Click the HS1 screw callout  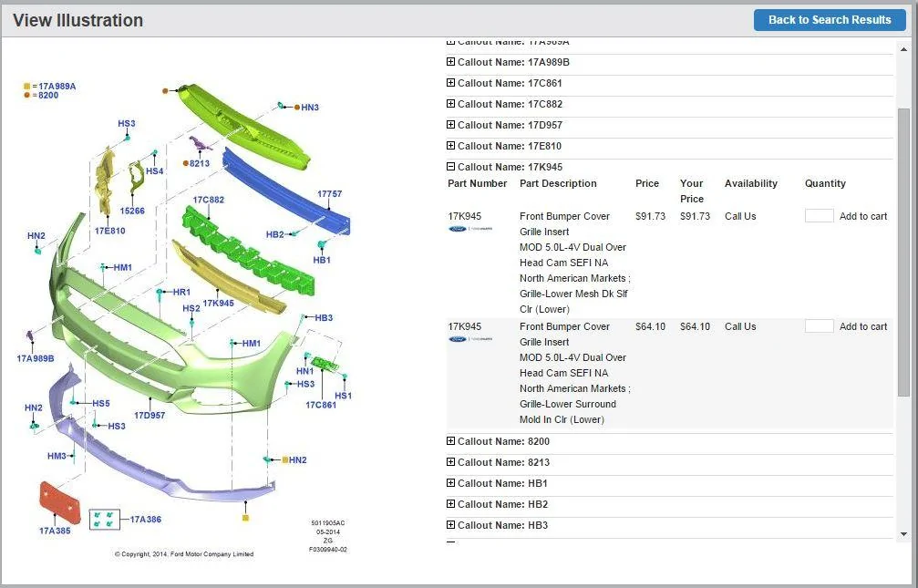pos(343,396)
